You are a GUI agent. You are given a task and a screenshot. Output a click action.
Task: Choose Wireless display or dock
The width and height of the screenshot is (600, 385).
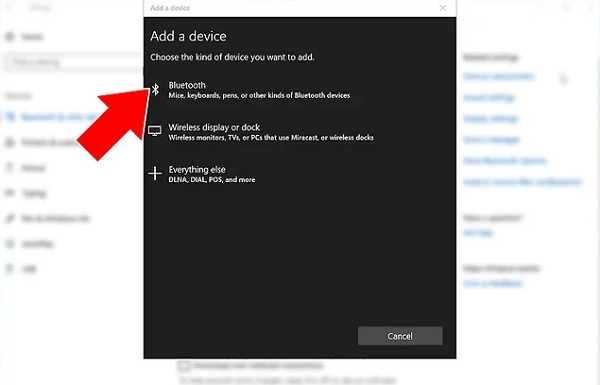[214, 127]
